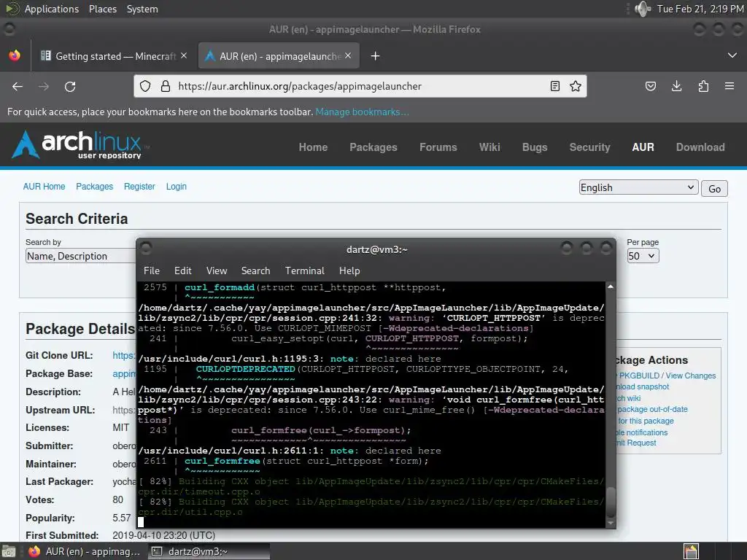The width and height of the screenshot is (747, 560).
Task: Open the tracking protection shield icon
Action: (145, 86)
